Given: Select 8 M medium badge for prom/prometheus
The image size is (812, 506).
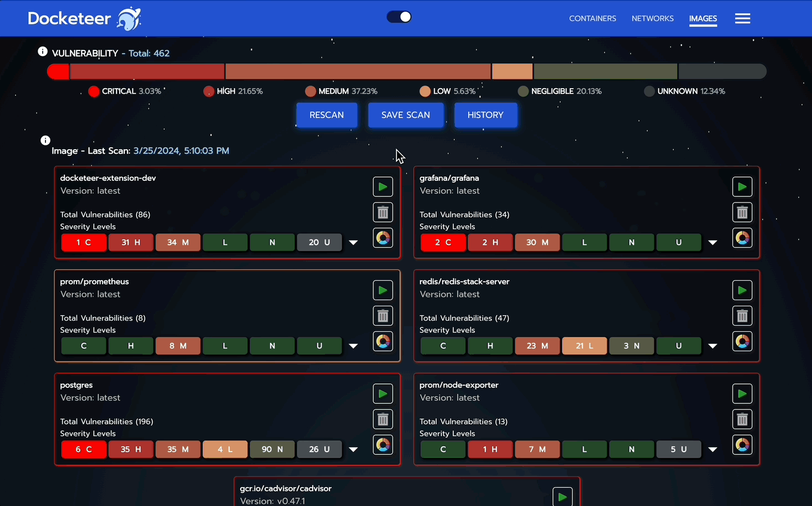Looking at the screenshot, I should [178, 346].
